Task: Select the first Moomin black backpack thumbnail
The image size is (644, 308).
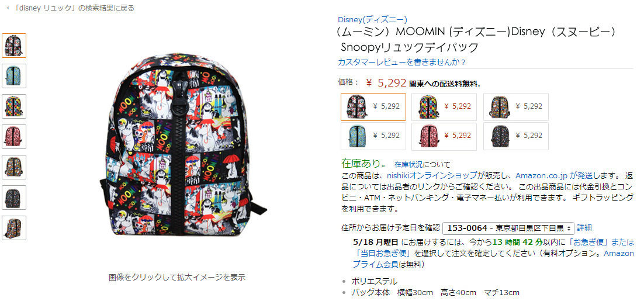Action: (x=14, y=46)
